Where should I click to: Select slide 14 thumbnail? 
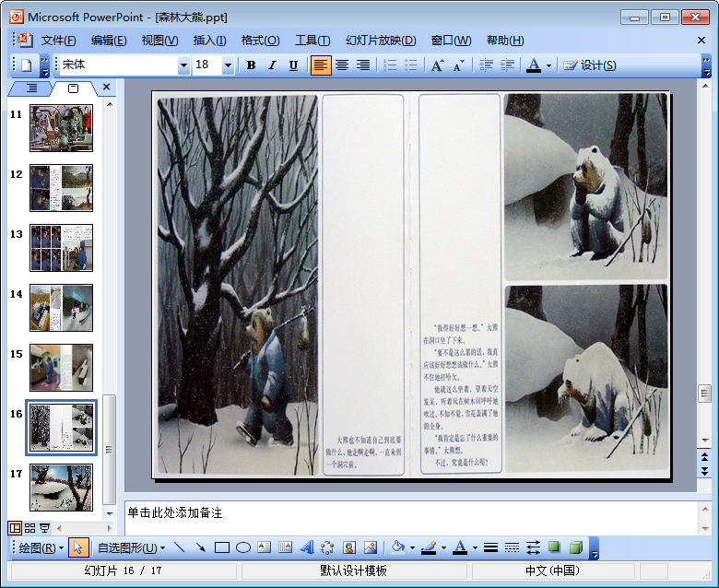(62, 308)
